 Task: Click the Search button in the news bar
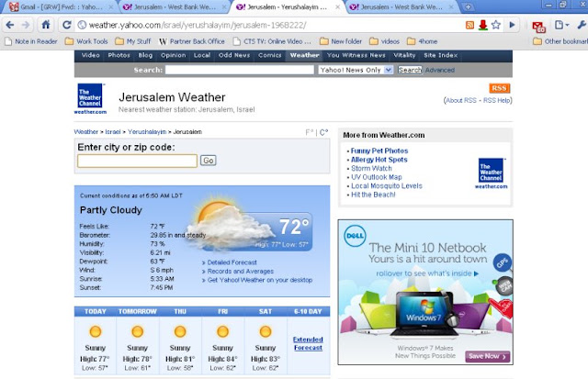410,70
